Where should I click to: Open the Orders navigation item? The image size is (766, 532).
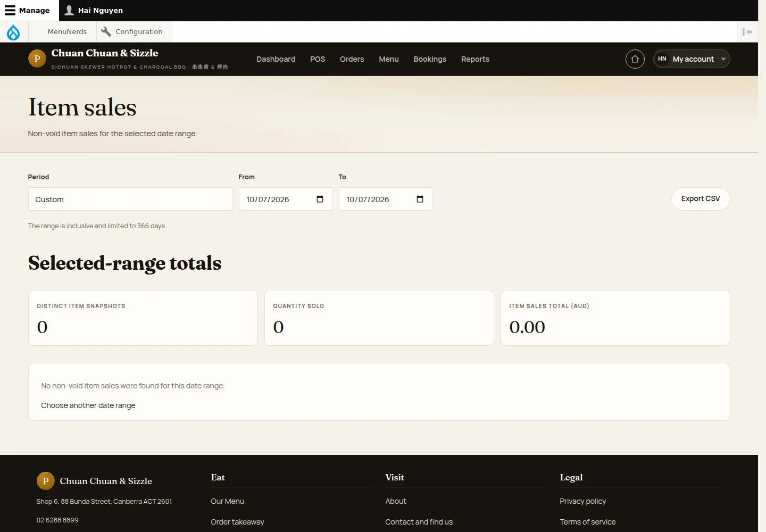tap(352, 59)
